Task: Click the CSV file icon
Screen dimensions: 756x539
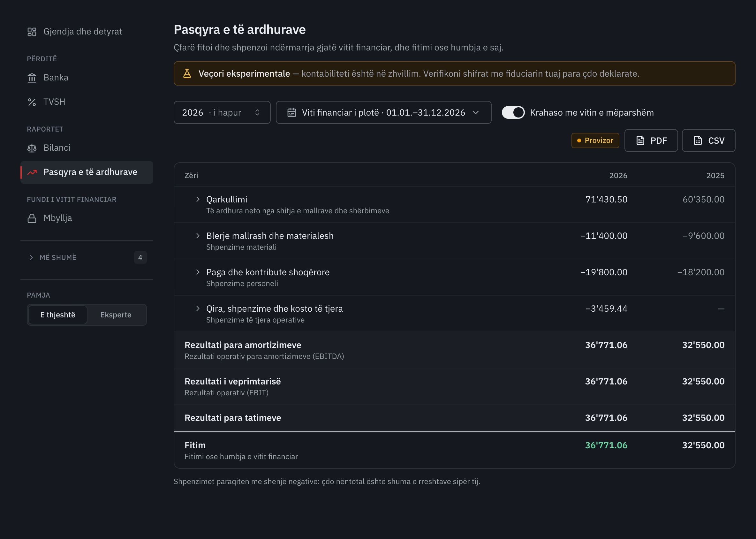Action: tap(698, 140)
